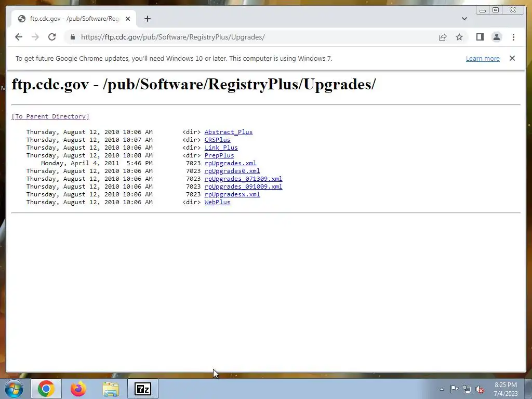Open the Learn more link
This screenshot has height=399, width=532.
tap(483, 58)
